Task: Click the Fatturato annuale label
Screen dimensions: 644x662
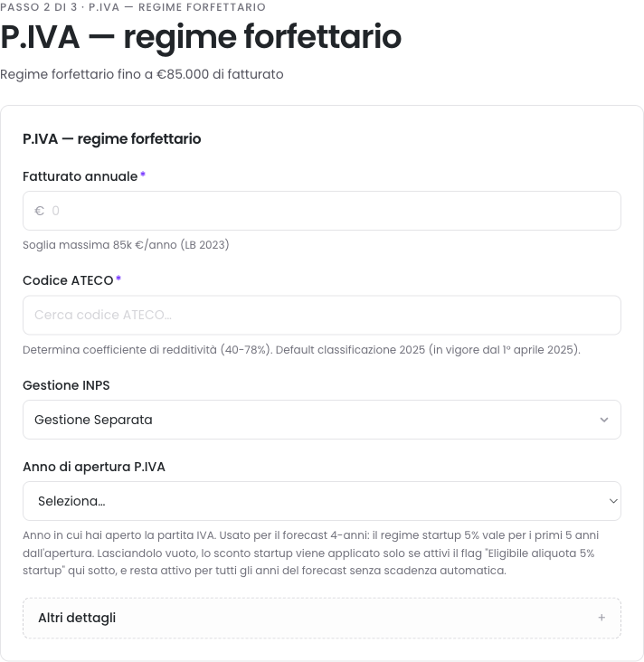Action: (80, 176)
